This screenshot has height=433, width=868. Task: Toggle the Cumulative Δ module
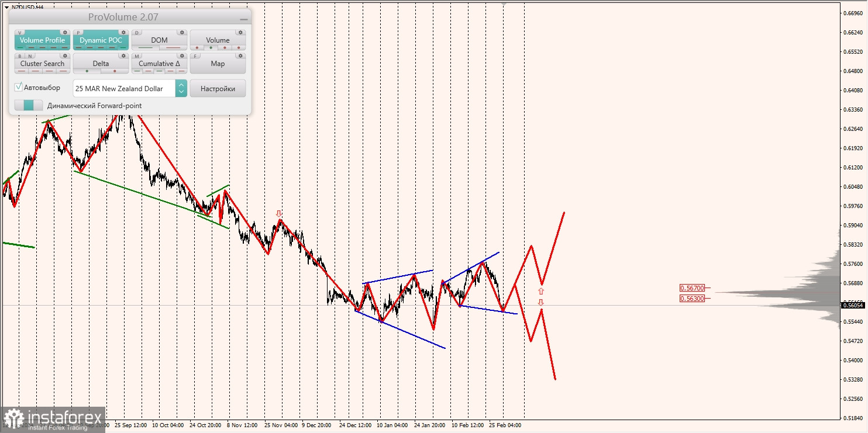click(159, 64)
